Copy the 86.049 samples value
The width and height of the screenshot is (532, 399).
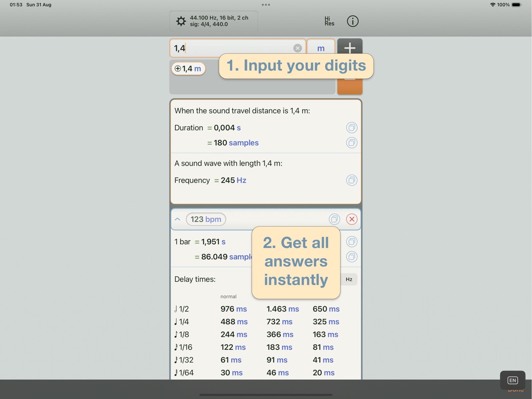pyautogui.click(x=352, y=257)
